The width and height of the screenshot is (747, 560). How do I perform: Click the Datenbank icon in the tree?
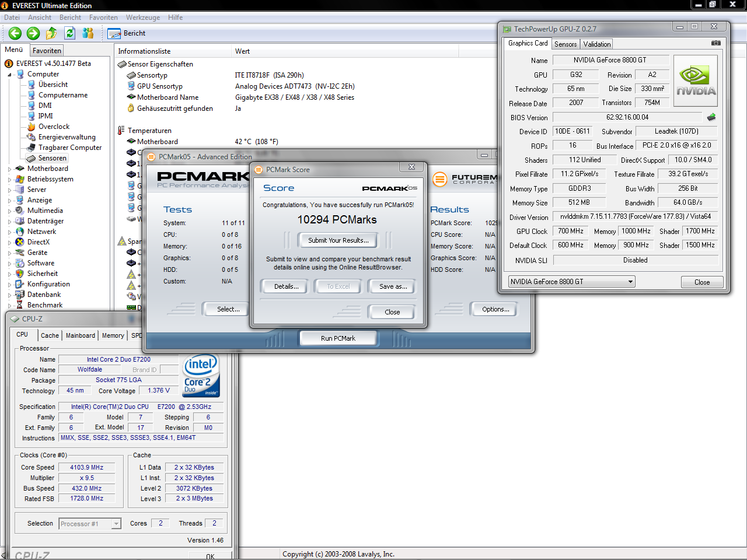[x=20, y=295]
